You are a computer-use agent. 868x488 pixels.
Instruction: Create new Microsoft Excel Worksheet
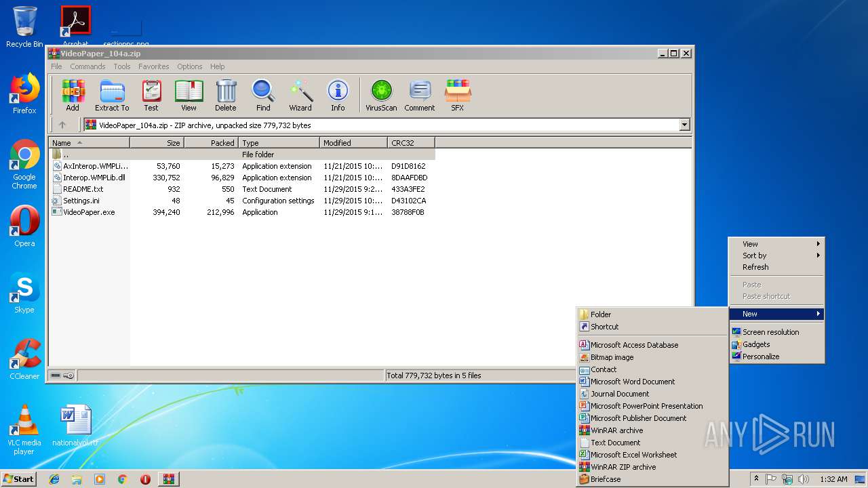(x=652, y=455)
